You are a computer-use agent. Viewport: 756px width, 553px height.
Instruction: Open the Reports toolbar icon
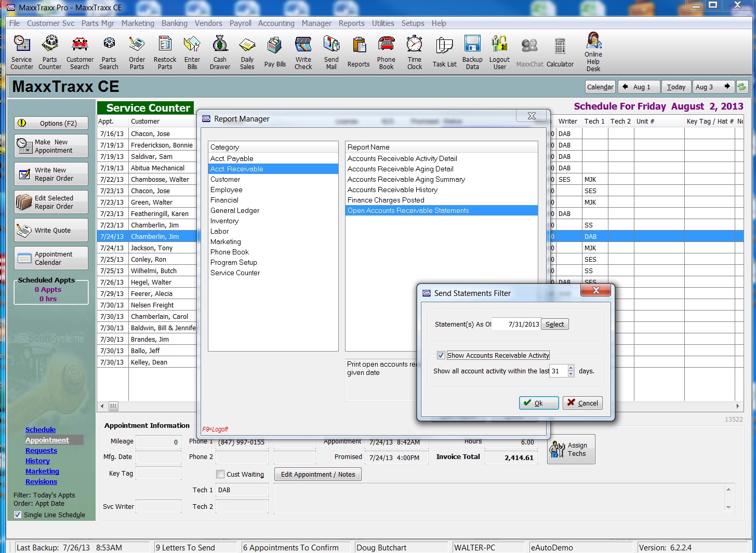pos(359,52)
